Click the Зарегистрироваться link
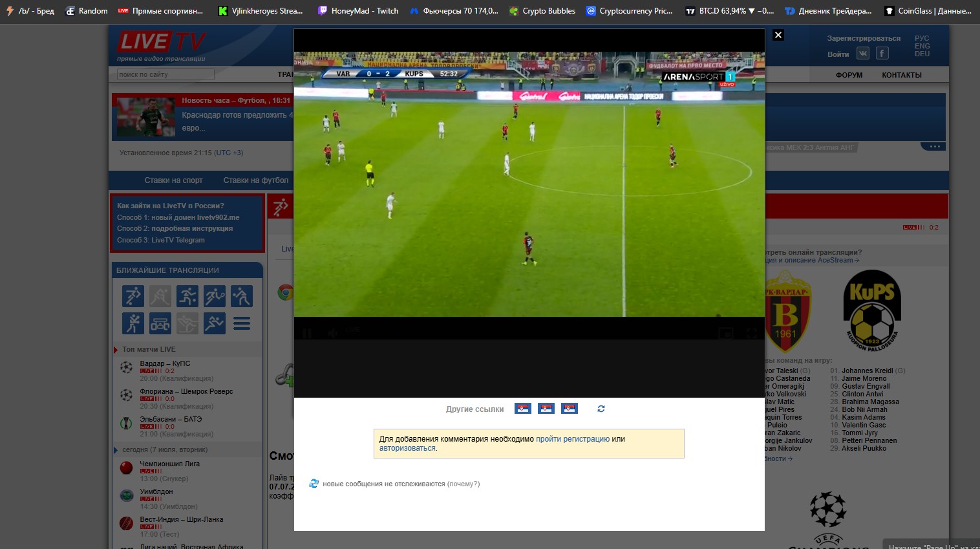 pyautogui.click(x=864, y=38)
